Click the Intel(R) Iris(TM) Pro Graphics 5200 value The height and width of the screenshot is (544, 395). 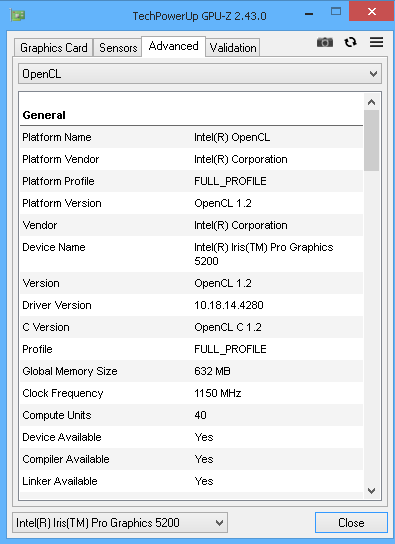[264, 254]
